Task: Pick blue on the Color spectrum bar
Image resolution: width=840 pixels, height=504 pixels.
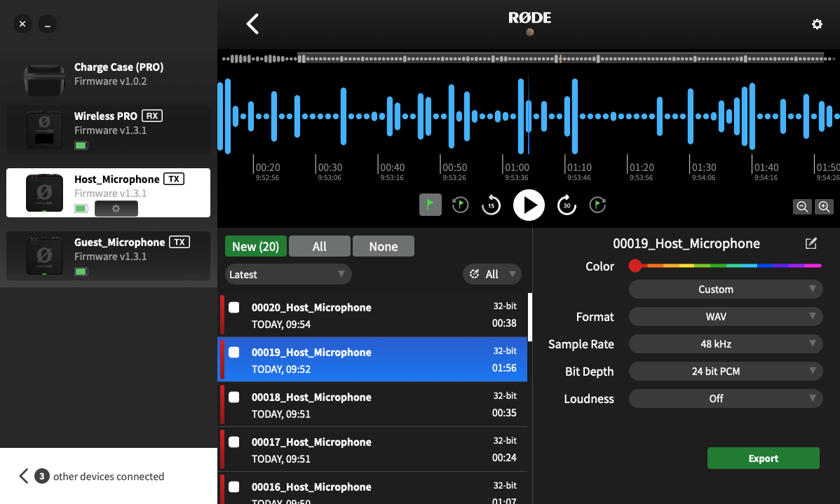Action: pos(766,266)
